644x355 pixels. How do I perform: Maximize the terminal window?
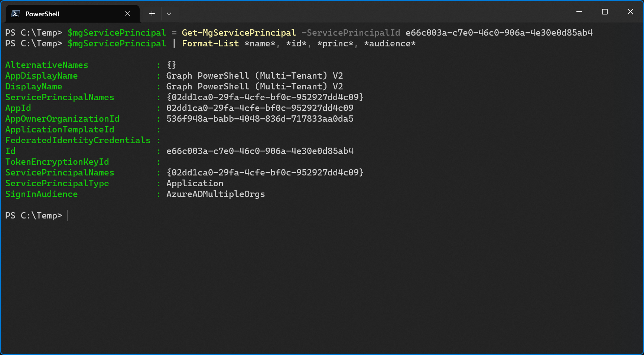605,12
